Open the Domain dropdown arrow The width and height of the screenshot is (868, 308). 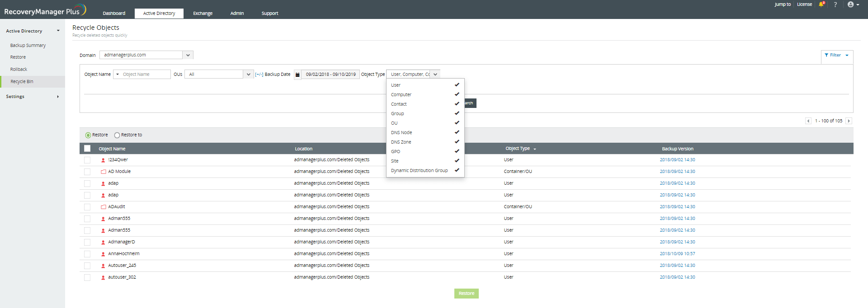point(188,55)
